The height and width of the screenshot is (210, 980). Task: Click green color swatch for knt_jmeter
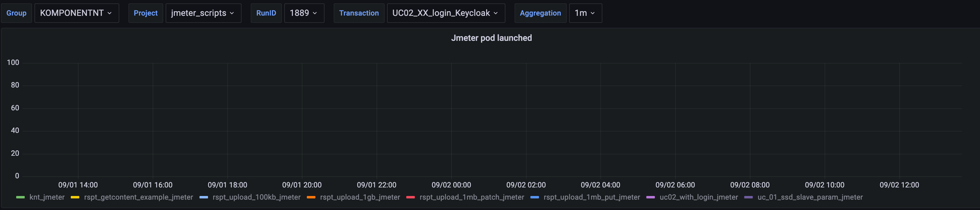[x=20, y=198]
